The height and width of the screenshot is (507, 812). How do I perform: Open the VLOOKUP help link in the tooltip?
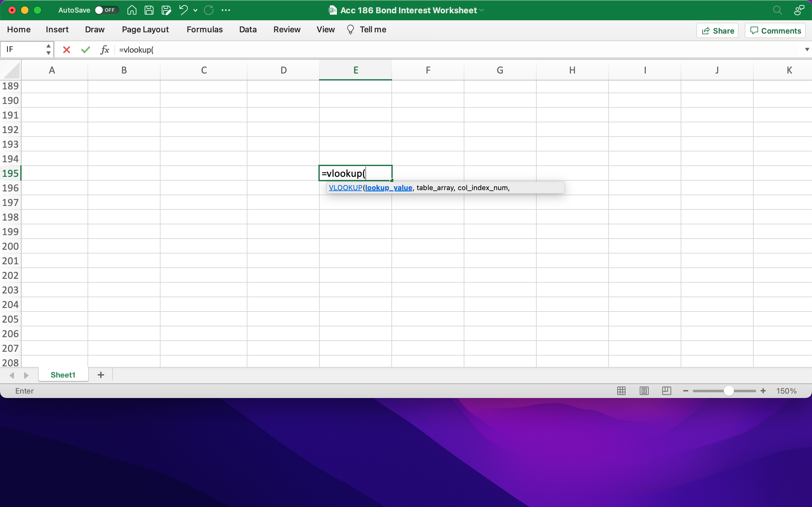tap(345, 188)
